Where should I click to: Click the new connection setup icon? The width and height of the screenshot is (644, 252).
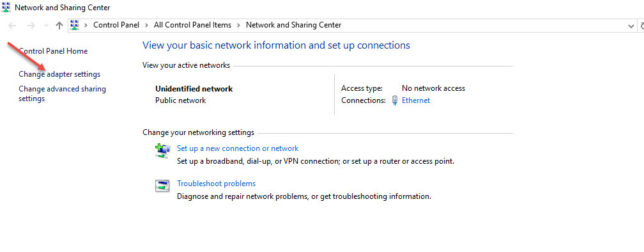[x=163, y=151]
